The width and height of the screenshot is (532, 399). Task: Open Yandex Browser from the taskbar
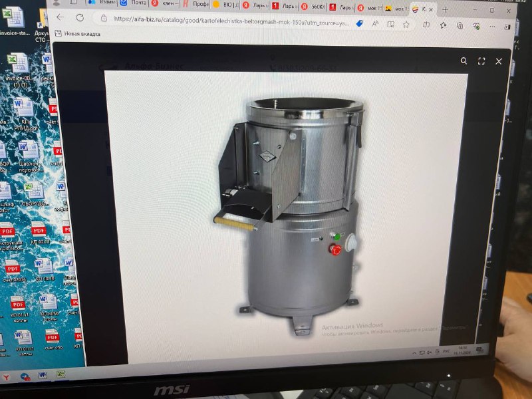click(x=7, y=377)
